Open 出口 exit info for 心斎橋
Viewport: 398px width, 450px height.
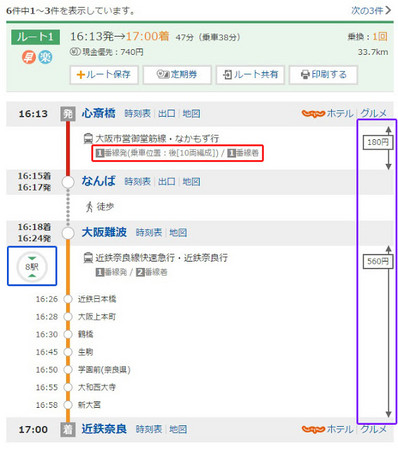coord(166,114)
